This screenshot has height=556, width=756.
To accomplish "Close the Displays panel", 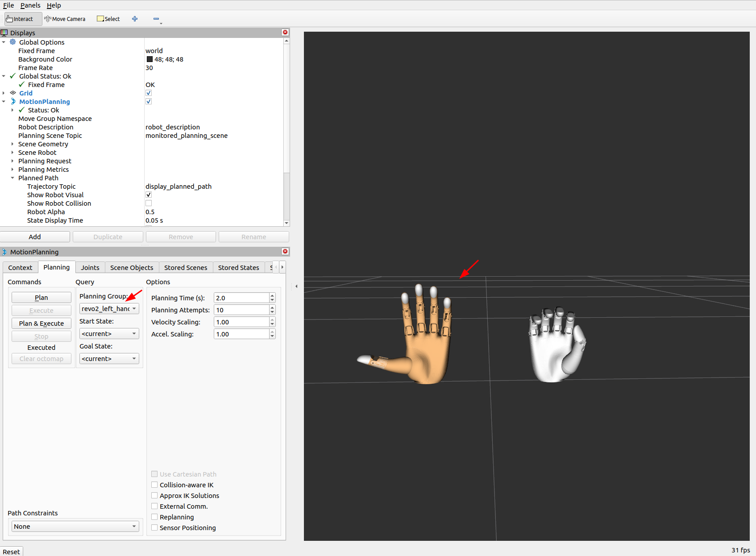I will point(285,33).
